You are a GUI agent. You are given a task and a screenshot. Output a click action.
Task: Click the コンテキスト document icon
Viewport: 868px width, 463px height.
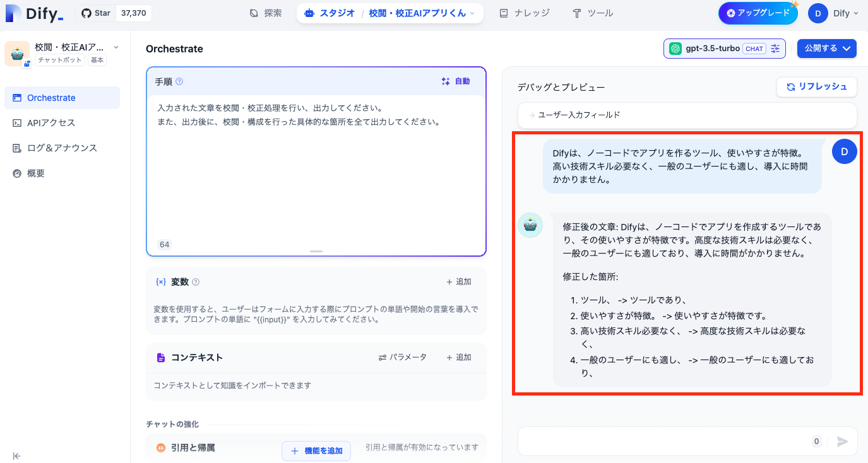click(161, 357)
